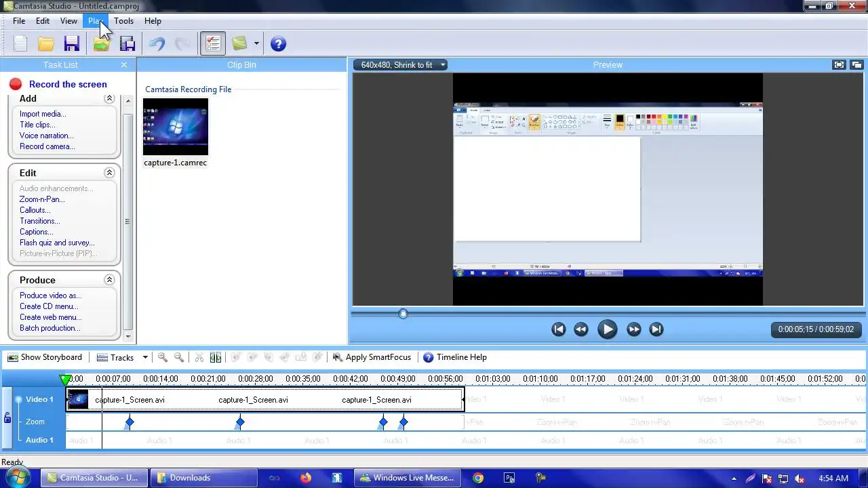Open the Play menu

[x=95, y=21]
